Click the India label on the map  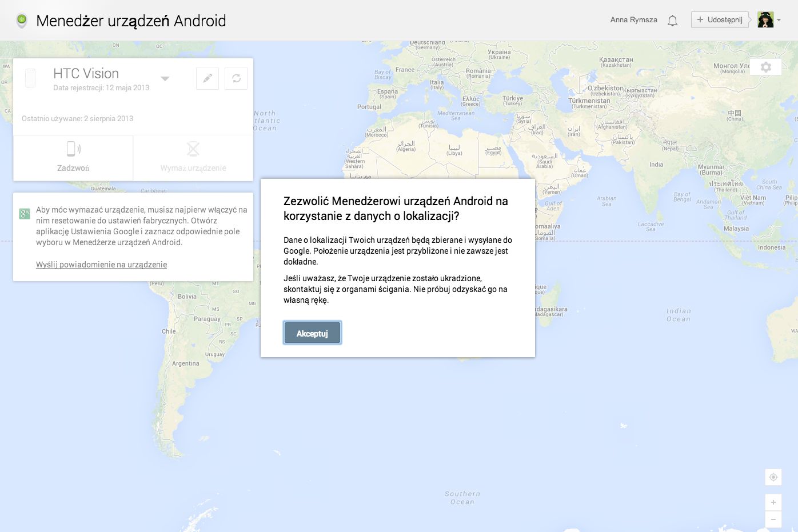pyautogui.click(x=656, y=165)
